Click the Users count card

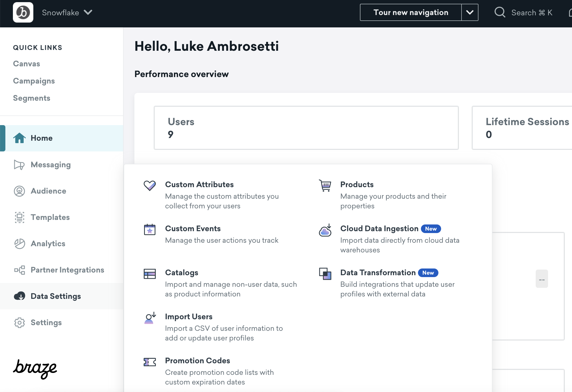[x=306, y=128]
